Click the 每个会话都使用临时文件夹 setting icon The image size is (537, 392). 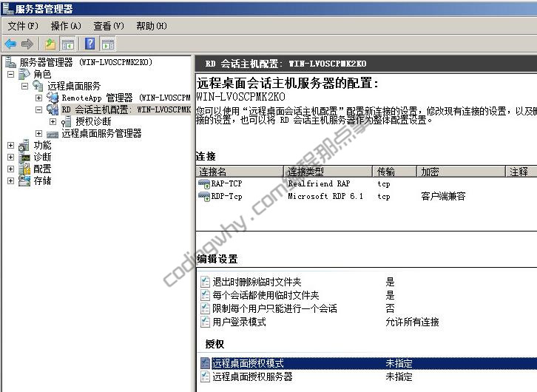tap(205, 295)
